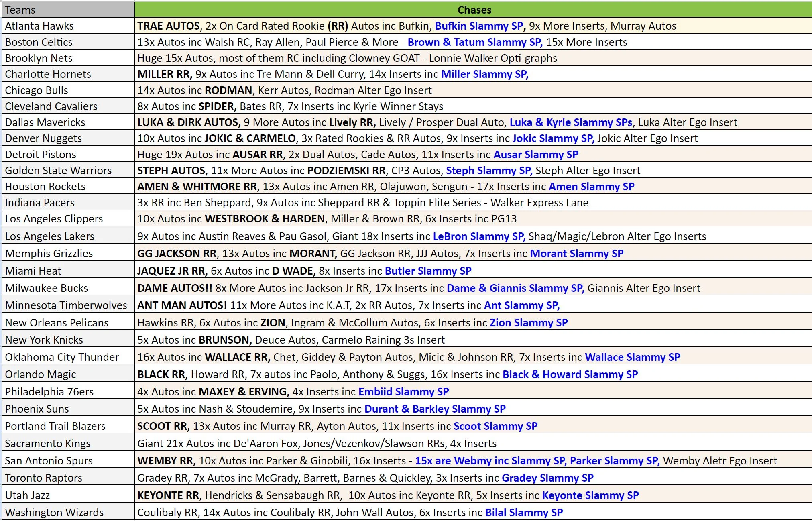The image size is (812, 521).
Task: Click the Miami Heat team cell
Action: click(68, 270)
